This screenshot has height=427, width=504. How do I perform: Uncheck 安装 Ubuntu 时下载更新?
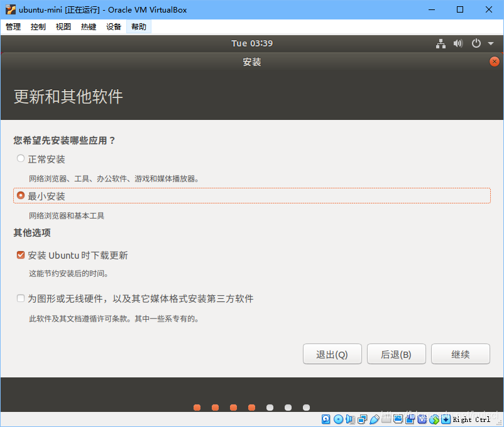21,255
